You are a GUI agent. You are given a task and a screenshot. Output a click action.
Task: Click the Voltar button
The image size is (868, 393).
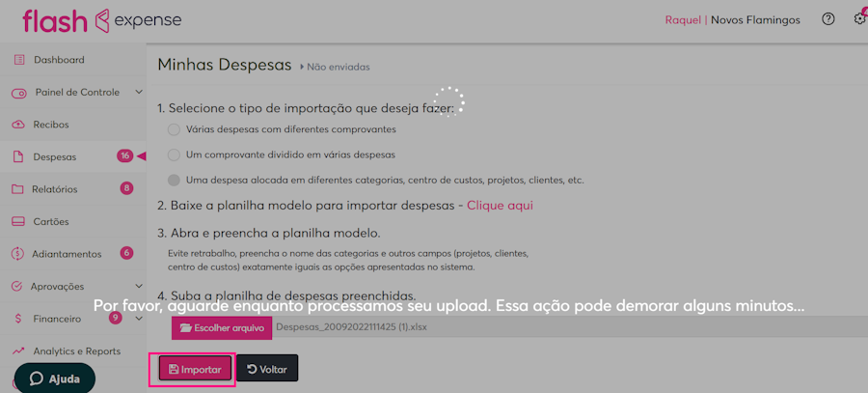click(267, 369)
